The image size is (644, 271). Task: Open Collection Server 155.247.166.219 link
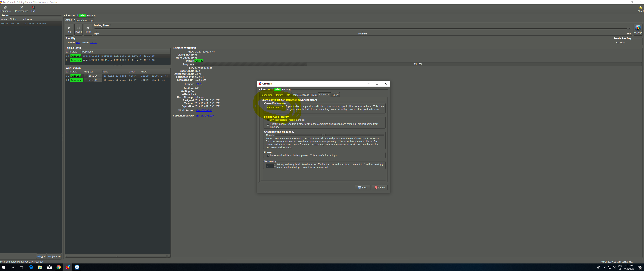(204, 116)
